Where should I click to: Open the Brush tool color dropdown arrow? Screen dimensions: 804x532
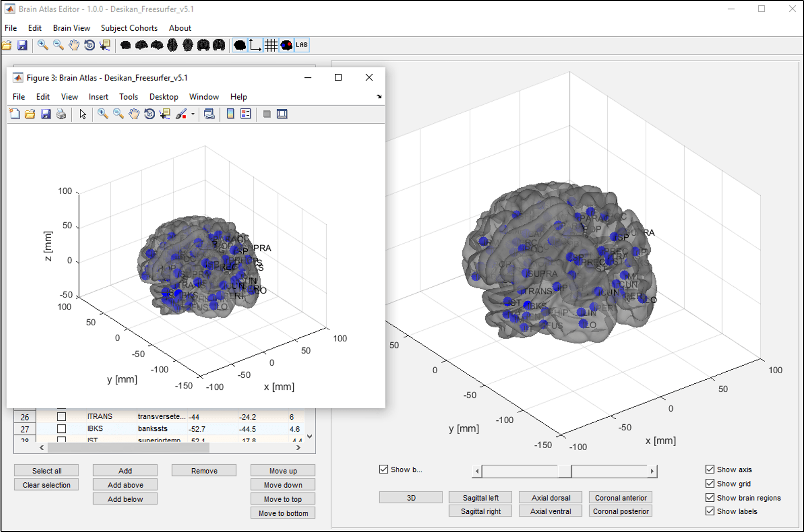point(193,114)
